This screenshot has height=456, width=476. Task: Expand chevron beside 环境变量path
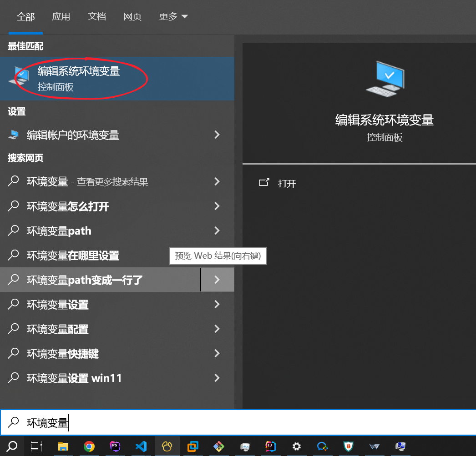(x=217, y=231)
